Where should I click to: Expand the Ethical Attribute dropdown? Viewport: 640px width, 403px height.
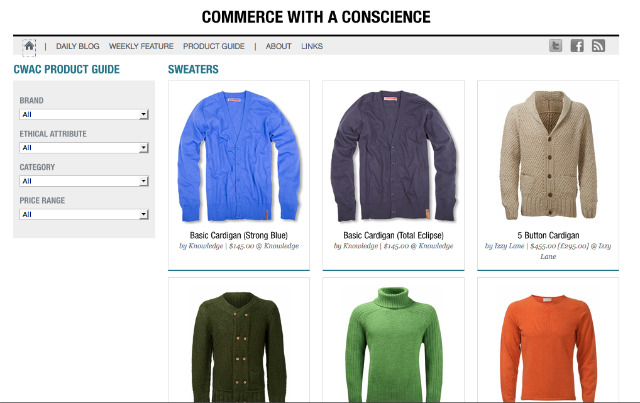(84, 147)
